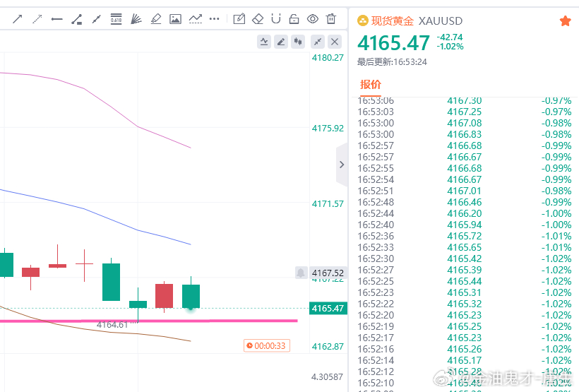
Task: Insert an image with the picture tool
Action: click(175, 19)
